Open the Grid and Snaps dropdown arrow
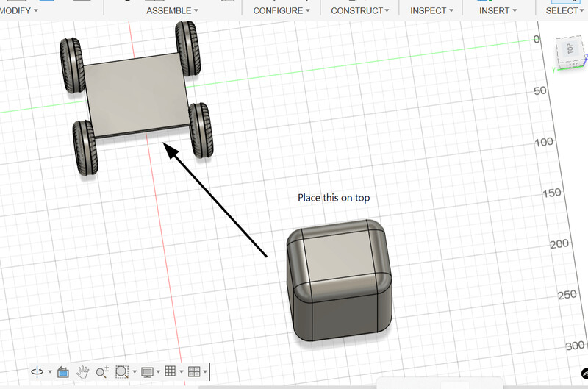Viewport: 588px width, 389px height. click(x=182, y=372)
